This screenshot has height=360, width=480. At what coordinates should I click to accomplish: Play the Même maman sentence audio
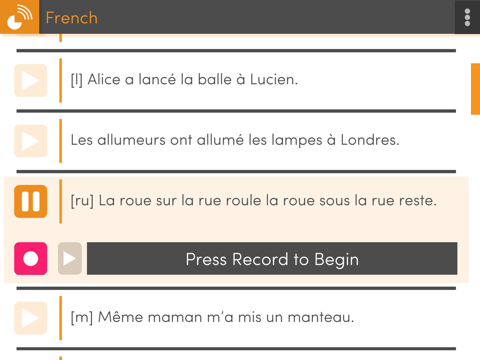31,318
